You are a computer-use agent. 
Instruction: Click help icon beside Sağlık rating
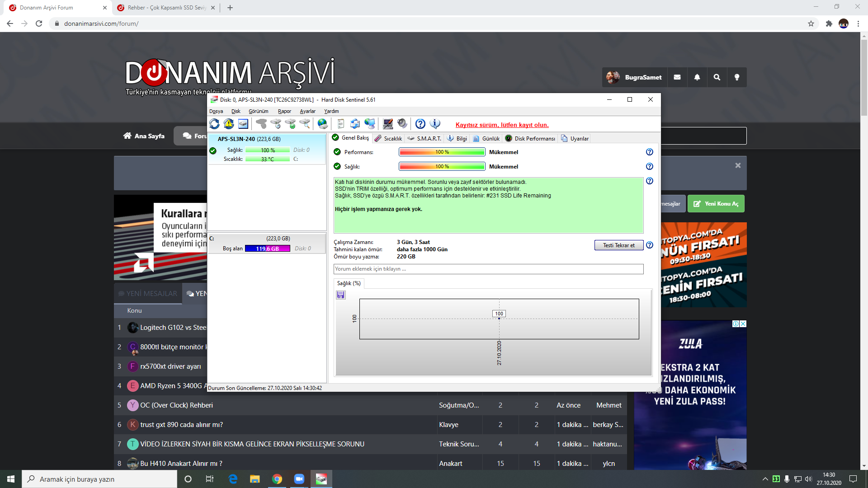[650, 167]
